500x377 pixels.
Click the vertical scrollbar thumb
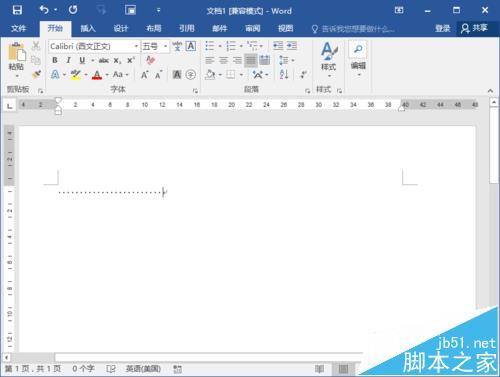click(x=494, y=145)
